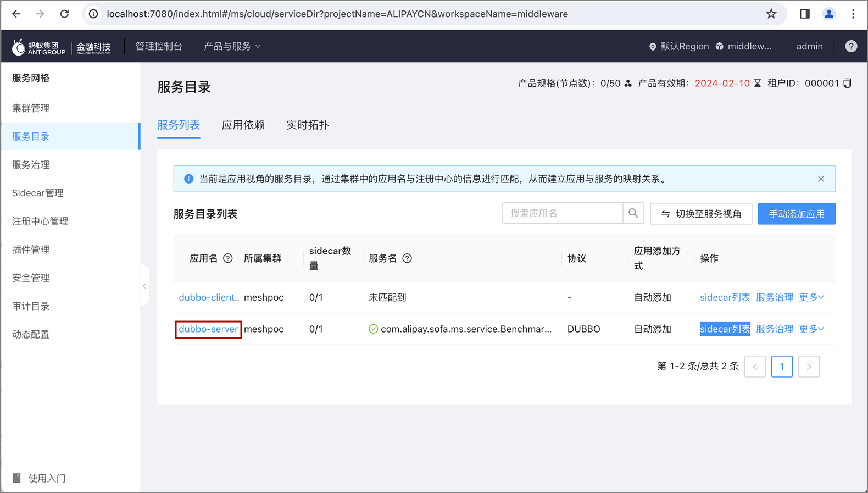Image resolution: width=868 pixels, height=493 pixels.
Task: Show help tooltip for 服务名 column
Action: [407, 258]
